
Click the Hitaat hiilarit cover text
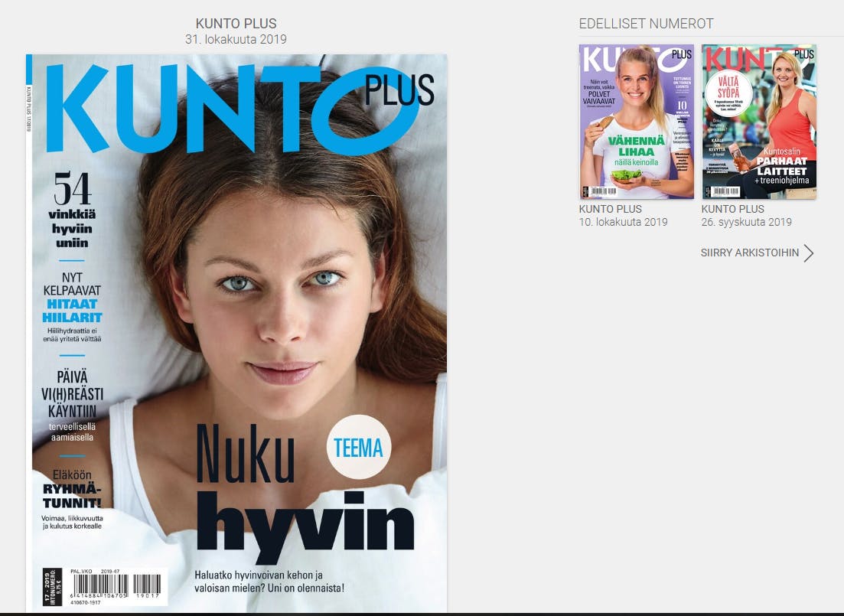click(72, 311)
